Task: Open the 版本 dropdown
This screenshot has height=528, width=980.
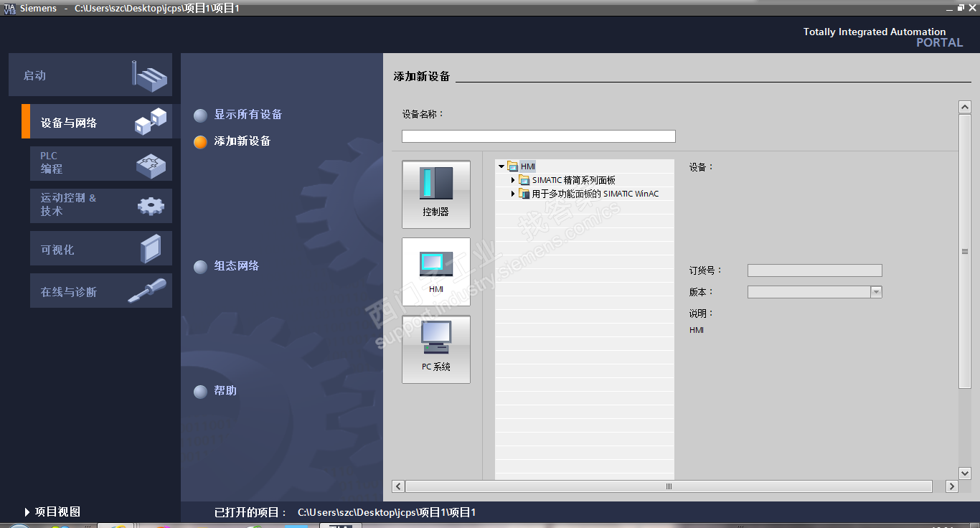Action: 876,292
